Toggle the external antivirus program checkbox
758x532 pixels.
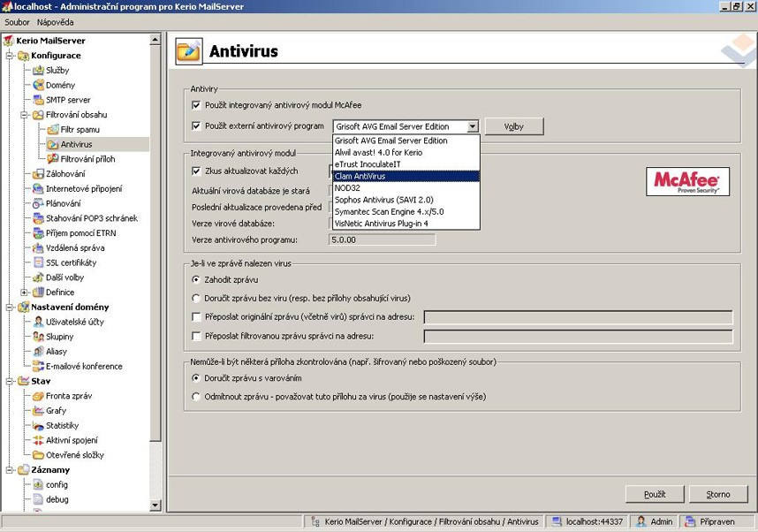tap(196, 126)
